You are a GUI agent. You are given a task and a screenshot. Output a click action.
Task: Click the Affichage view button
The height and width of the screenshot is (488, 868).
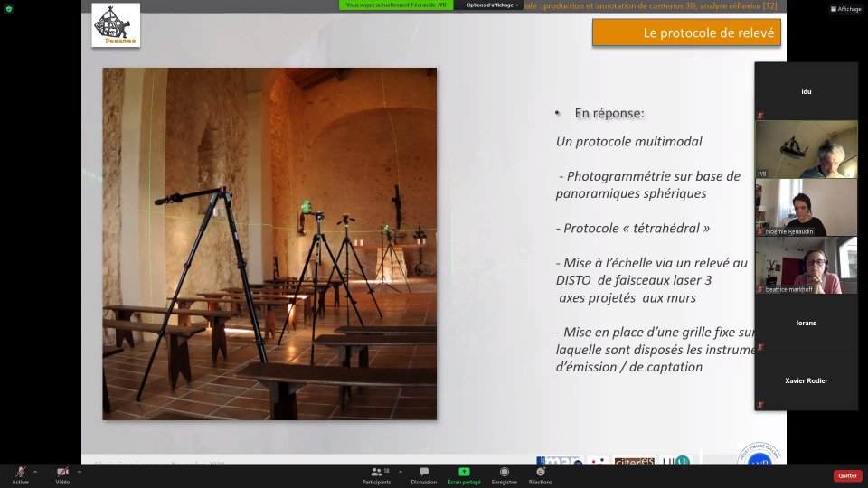[846, 9]
